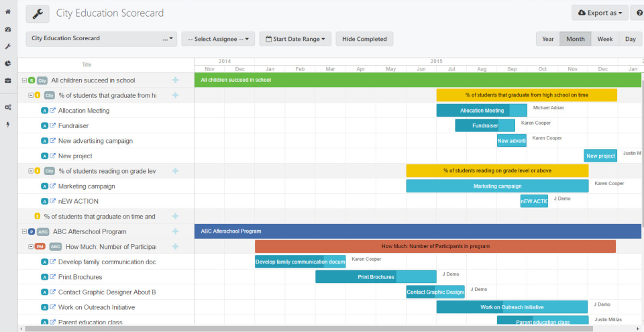Viewport: 644px width, 332px height.
Task: Open the Parent education class title
Action: click(91, 322)
